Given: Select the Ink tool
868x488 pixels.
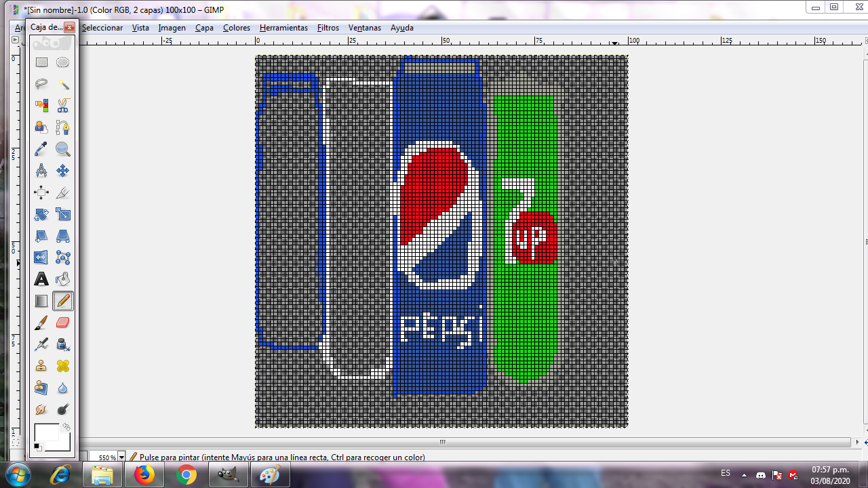Looking at the screenshot, I should pyautogui.click(x=63, y=344).
